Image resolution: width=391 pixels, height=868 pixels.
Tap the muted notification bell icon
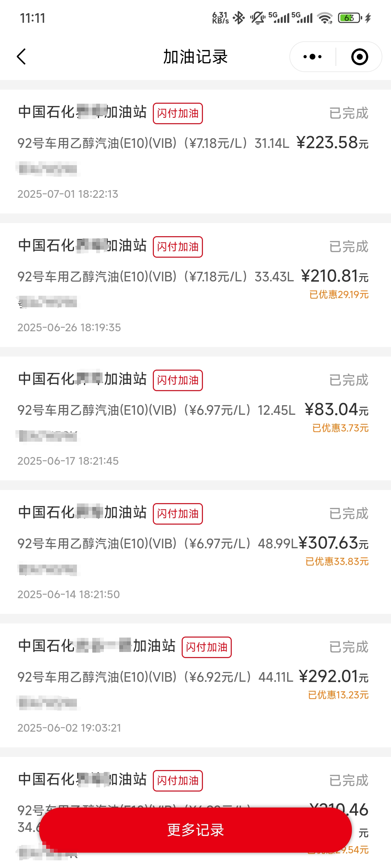click(x=257, y=18)
